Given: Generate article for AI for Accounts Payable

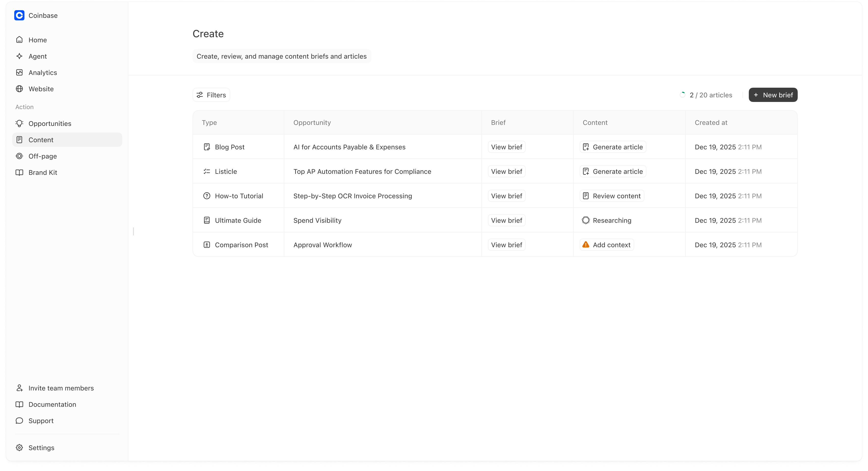Looking at the screenshot, I should (612, 147).
